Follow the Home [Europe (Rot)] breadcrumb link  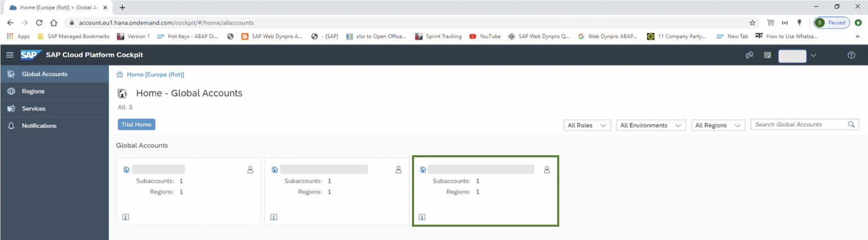tap(155, 75)
